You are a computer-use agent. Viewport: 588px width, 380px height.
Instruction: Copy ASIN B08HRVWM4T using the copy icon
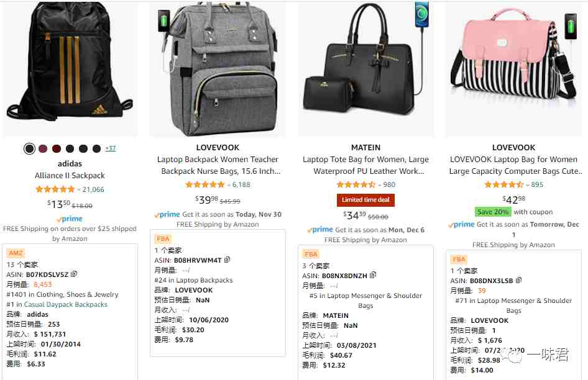(x=227, y=260)
